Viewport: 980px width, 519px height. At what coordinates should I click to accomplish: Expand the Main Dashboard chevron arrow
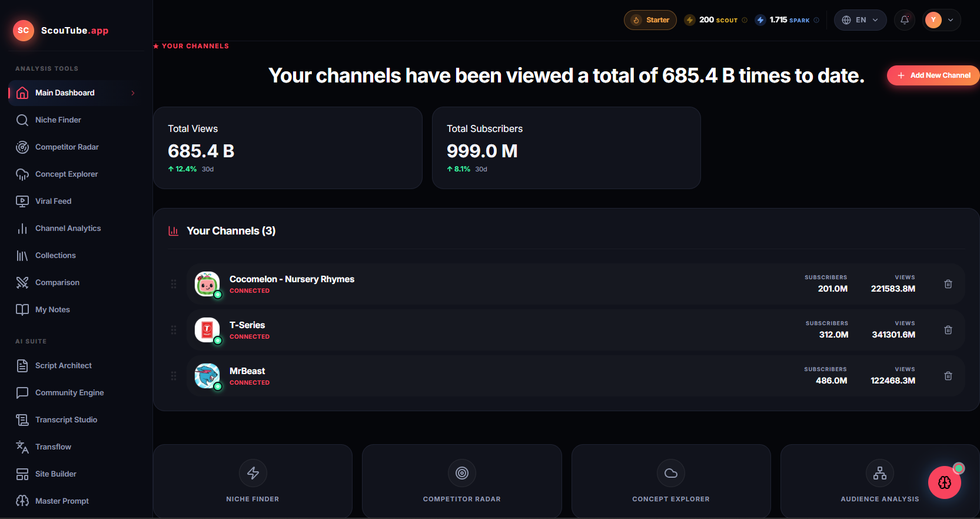[133, 93]
